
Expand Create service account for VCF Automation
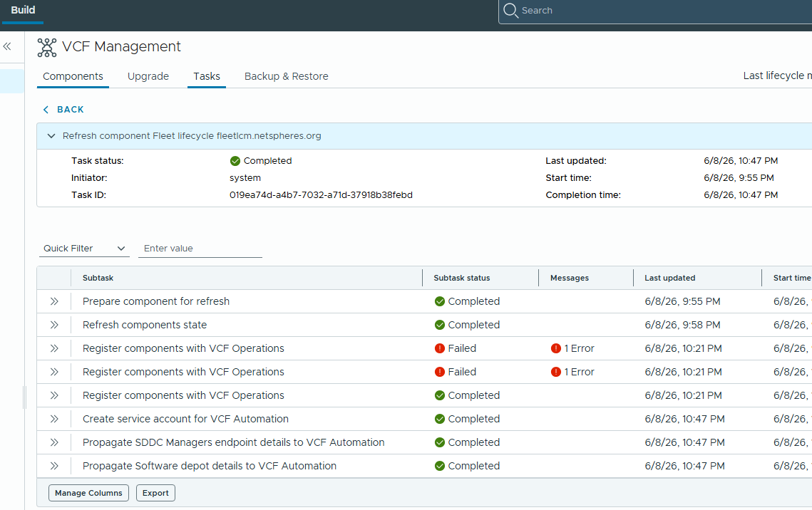54,419
